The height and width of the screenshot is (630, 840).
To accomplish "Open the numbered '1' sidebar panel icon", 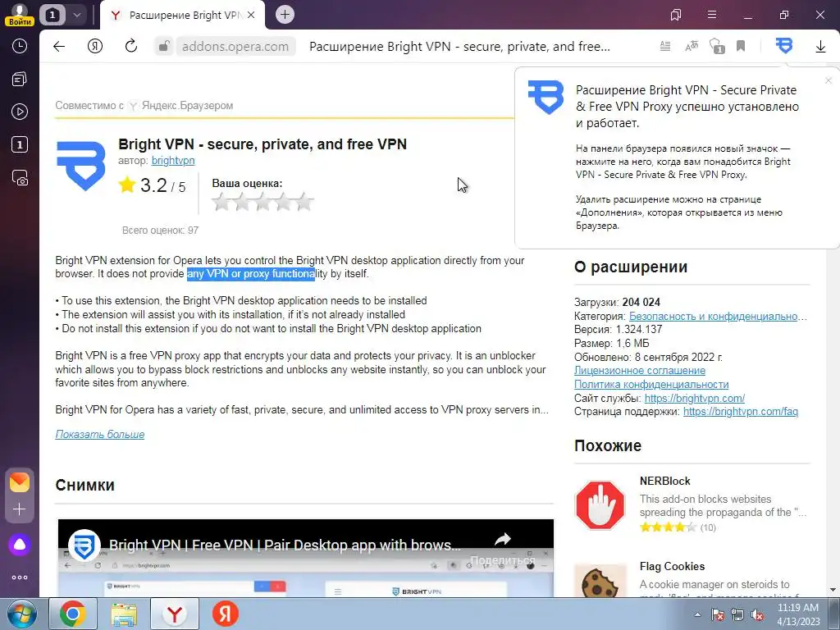I will click(20, 144).
